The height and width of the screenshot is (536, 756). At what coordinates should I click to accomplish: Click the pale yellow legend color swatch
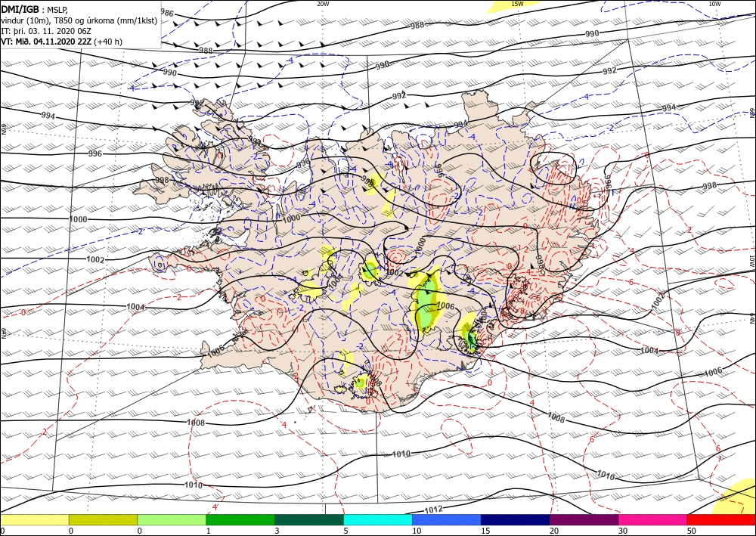pyautogui.click(x=34, y=519)
